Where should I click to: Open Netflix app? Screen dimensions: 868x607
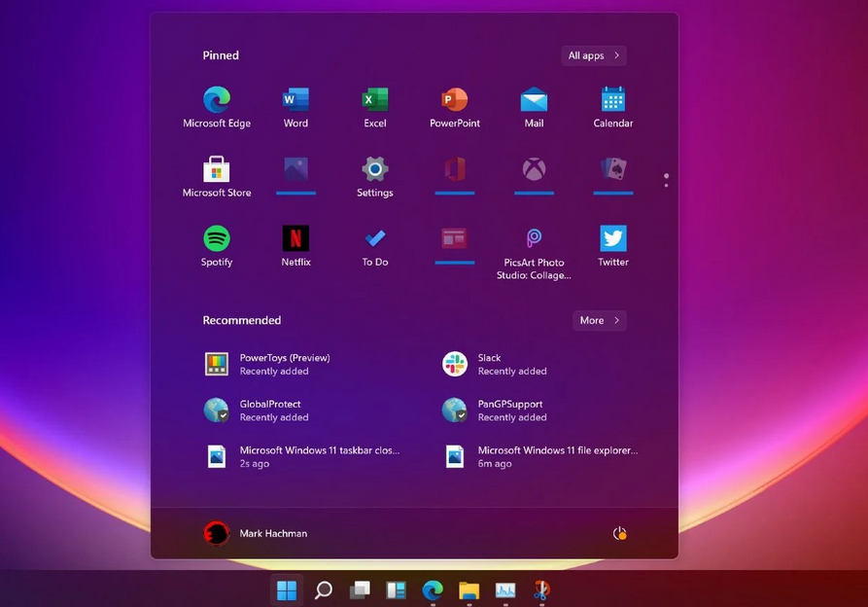[295, 246]
